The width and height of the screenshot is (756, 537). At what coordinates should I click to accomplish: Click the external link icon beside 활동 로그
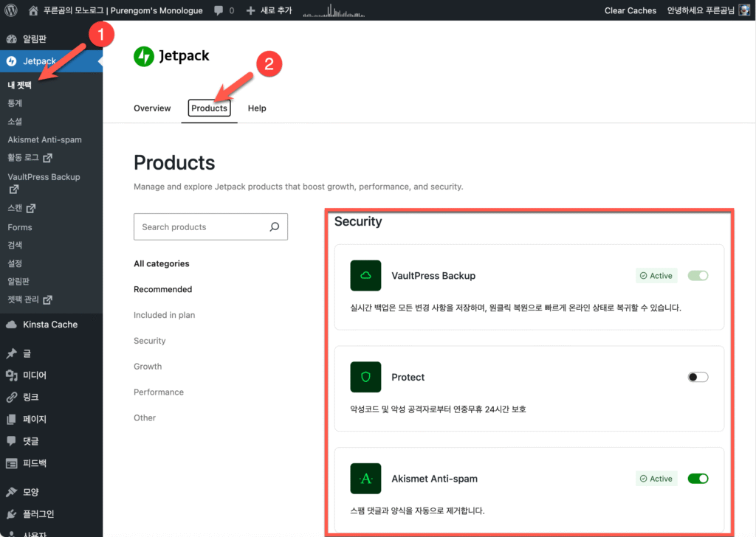(47, 158)
